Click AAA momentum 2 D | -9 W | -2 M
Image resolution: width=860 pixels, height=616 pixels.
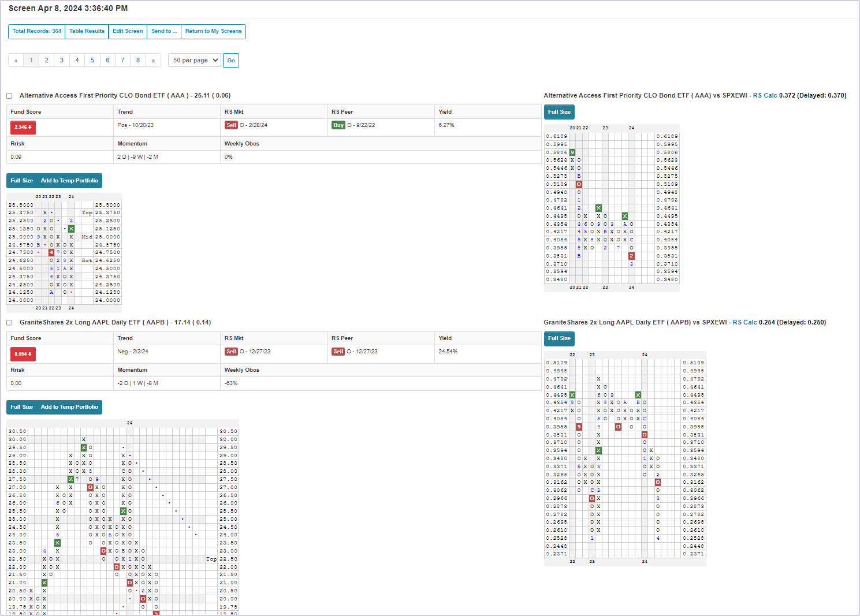(138, 157)
